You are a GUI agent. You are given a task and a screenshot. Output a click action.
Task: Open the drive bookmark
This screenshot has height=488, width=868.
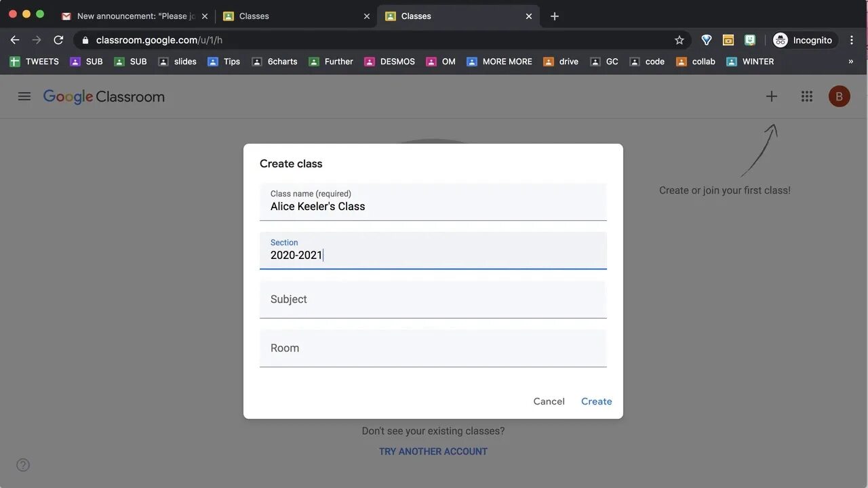point(561,62)
